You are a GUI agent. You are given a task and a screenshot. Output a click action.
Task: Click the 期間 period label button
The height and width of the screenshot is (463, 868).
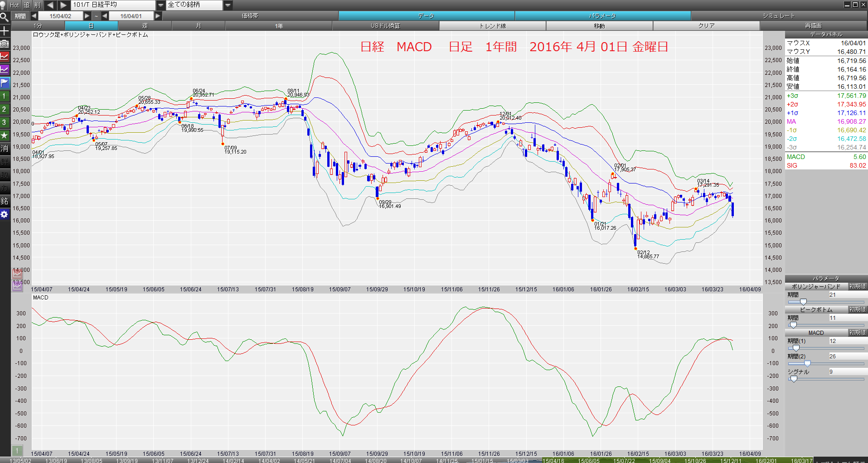(x=20, y=16)
